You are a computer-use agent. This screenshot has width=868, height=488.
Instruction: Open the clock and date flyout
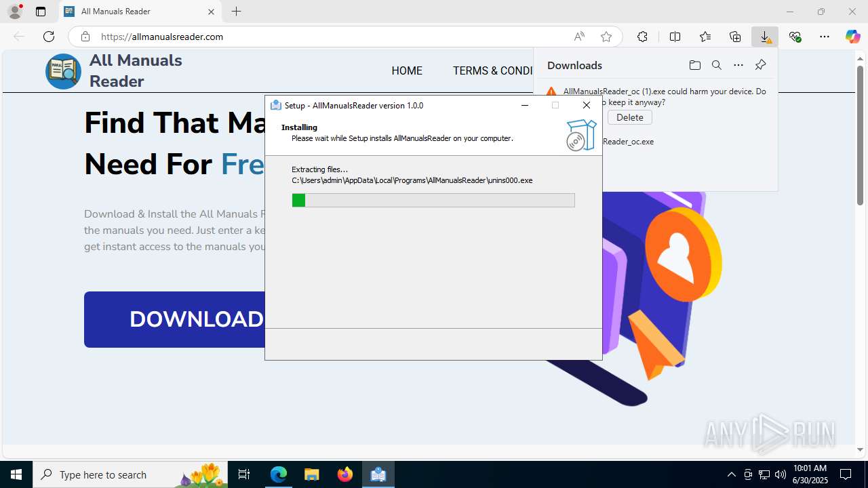[x=810, y=474]
